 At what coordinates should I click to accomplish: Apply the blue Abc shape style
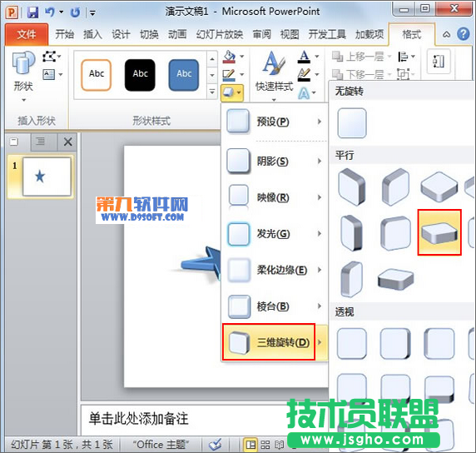tap(184, 75)
